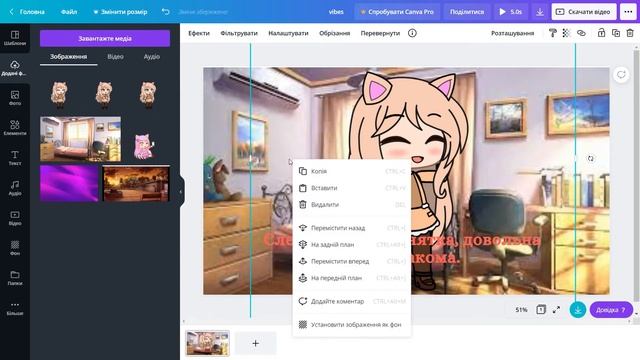Open the Довідка help button
The height and width of the screenshot is (360, 640).
click(611, 310)
